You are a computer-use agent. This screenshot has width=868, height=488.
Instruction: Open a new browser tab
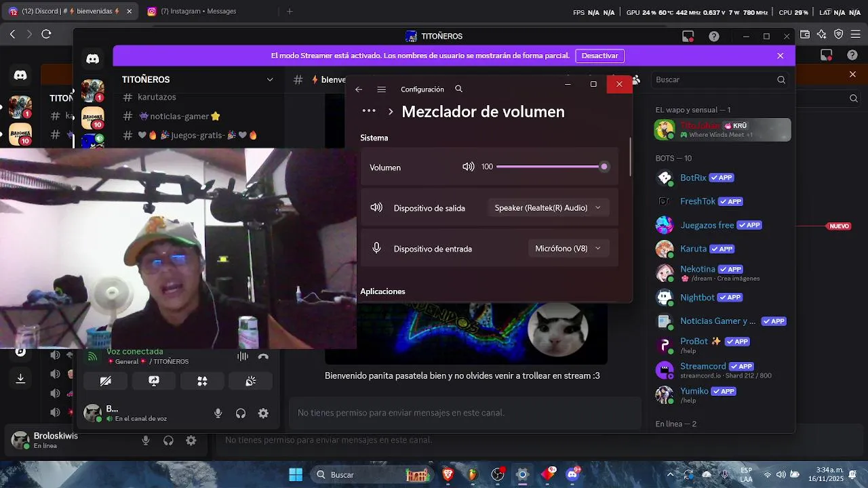point(290,12)
